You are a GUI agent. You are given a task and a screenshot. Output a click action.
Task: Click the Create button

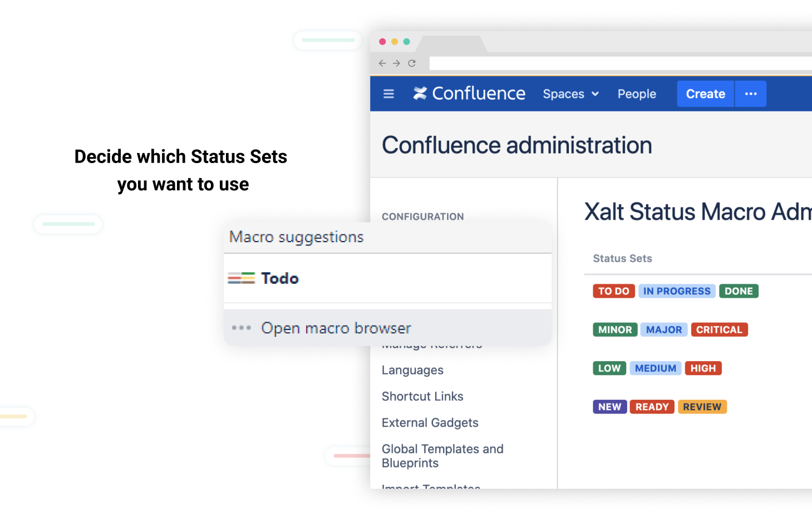[x=705, y=94]
